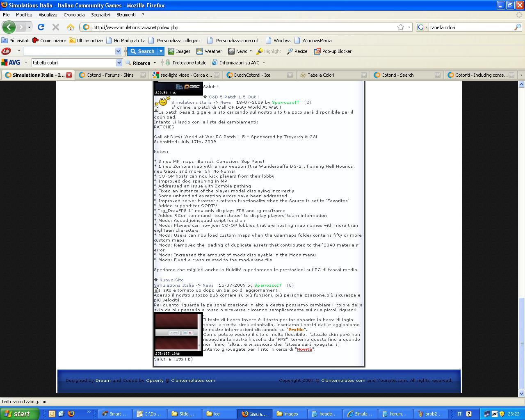This screenshot has width=525, height=420.
Task: Click the red skin preview thumbnail
Action: tap(178, 333)
